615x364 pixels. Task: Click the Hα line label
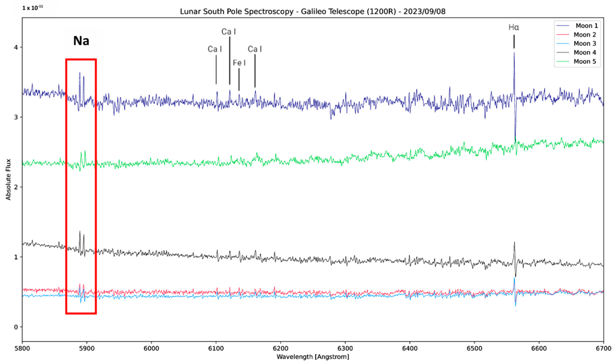(514, 27)
